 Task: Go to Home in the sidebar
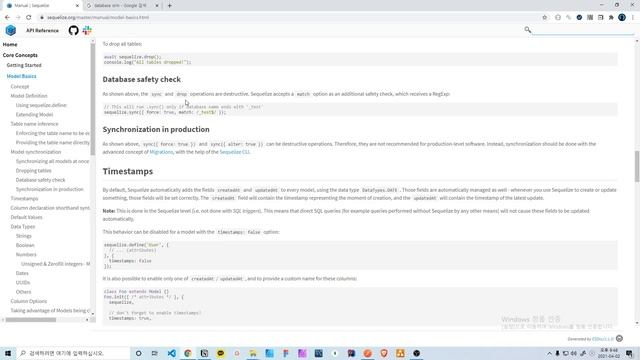tap(10, 44)
